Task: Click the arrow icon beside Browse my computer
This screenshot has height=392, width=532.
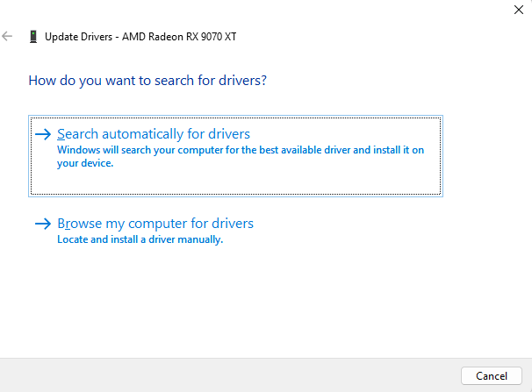Action: (43, 224)
